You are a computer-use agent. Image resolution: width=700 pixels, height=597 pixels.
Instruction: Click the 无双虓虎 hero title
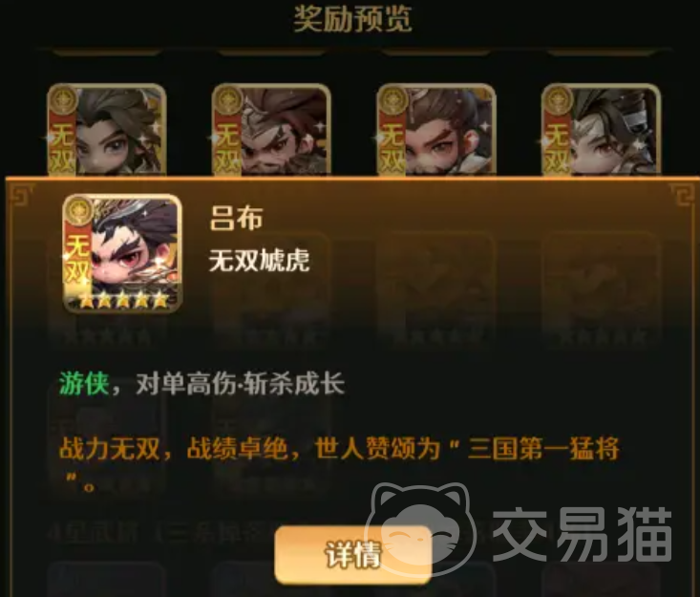[259, 261]
